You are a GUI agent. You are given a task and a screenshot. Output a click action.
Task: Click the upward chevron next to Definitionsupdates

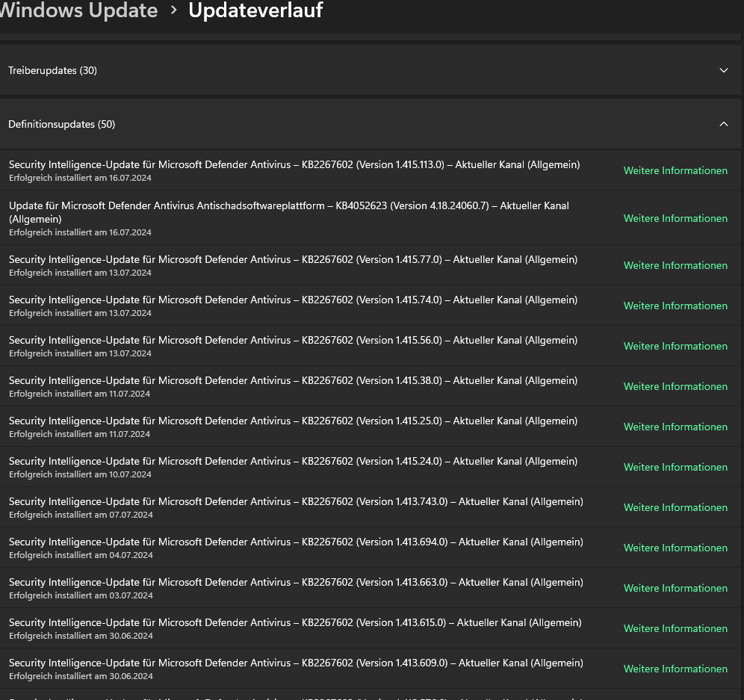(x=723, y=124)
